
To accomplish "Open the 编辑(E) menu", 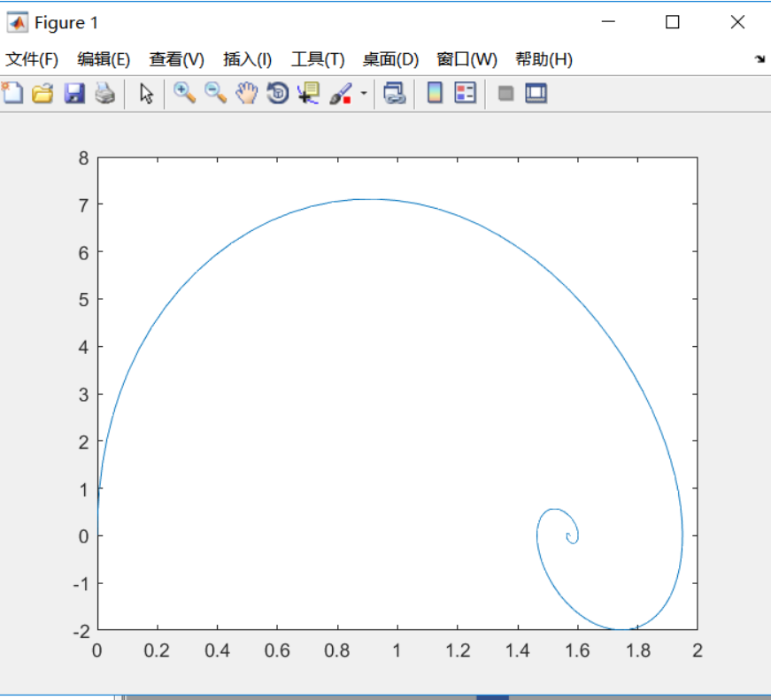I will click(x=104, y=59).
